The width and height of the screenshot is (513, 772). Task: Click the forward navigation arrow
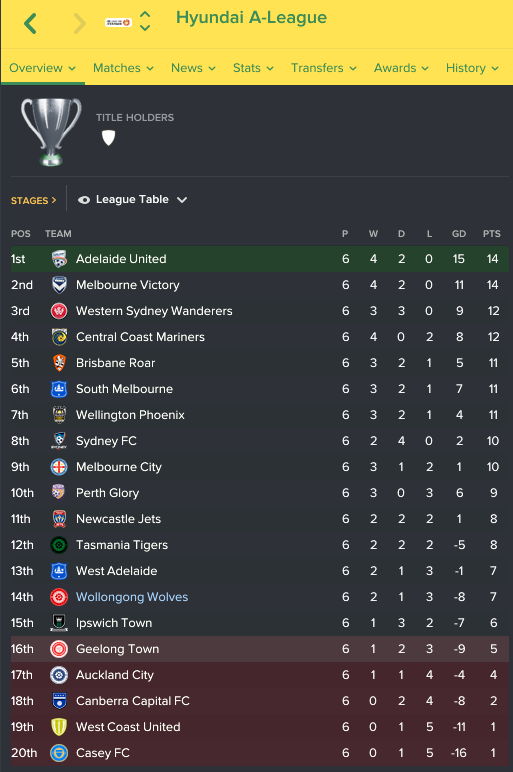(x=79, y=23)
